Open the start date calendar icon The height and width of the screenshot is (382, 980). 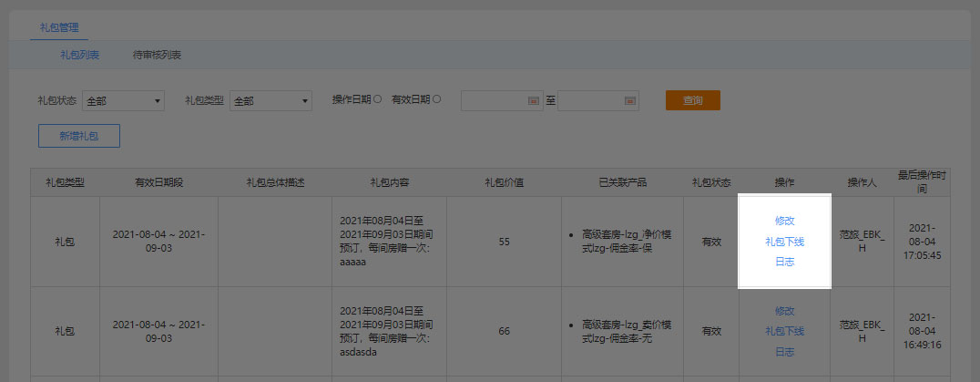click(533, 100)
